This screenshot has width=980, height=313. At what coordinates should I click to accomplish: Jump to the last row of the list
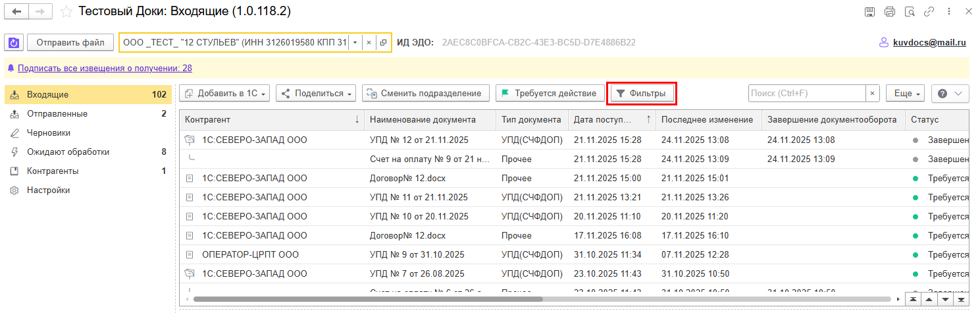pos(962,299)
